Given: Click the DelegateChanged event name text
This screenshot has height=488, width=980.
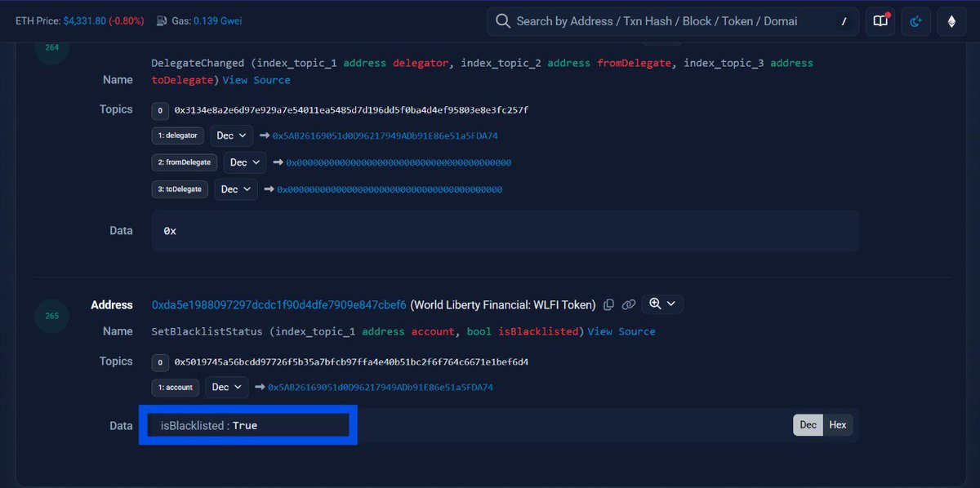Looking at the screenshot, I should coord(196,63).
